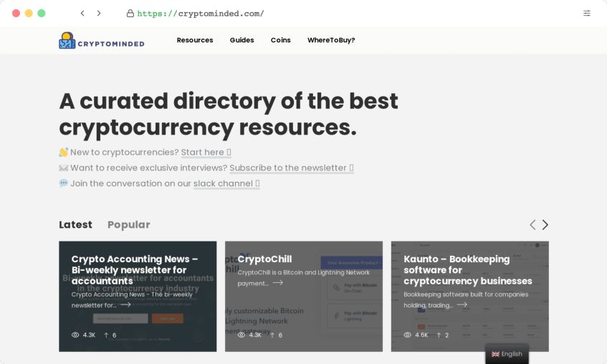Click upvote arrow on Crypto Accounting News card
This screenshot has width=607, height=364.
106,335
